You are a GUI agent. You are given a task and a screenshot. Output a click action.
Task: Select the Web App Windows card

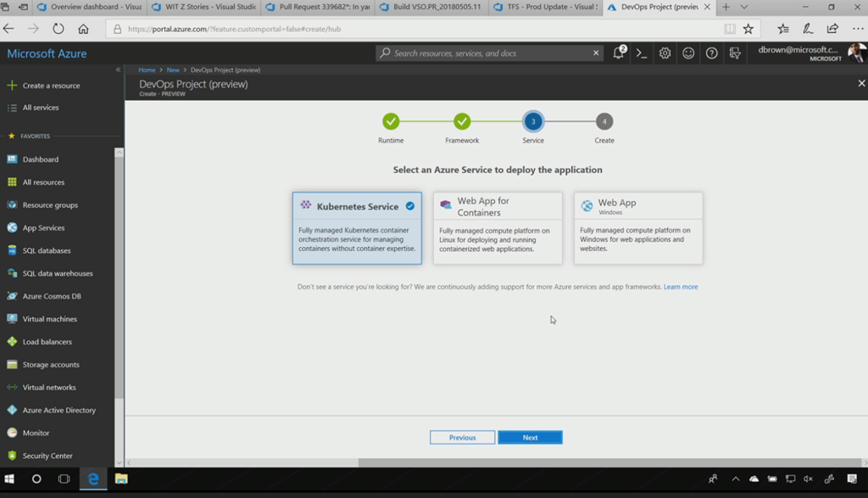pos(638,227)
